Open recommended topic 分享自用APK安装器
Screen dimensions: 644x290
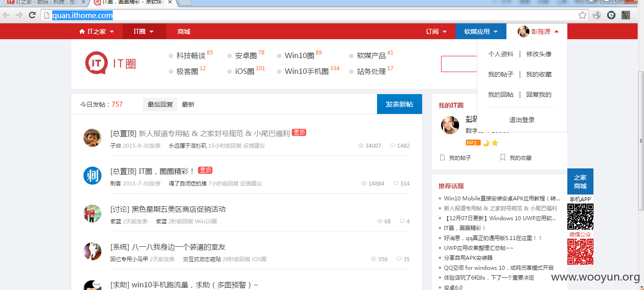[x=468, y=258]
